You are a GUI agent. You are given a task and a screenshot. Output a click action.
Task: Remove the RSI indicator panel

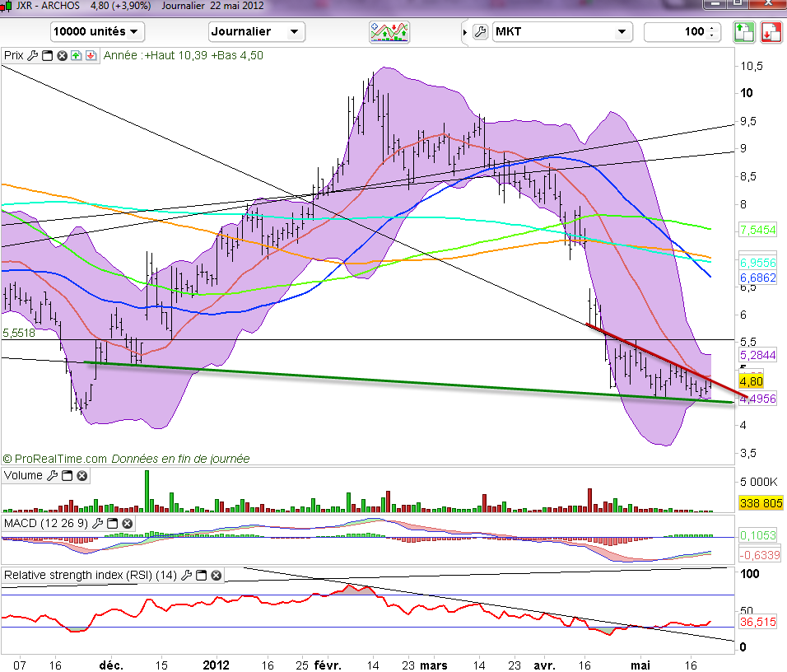pos(214,575)
